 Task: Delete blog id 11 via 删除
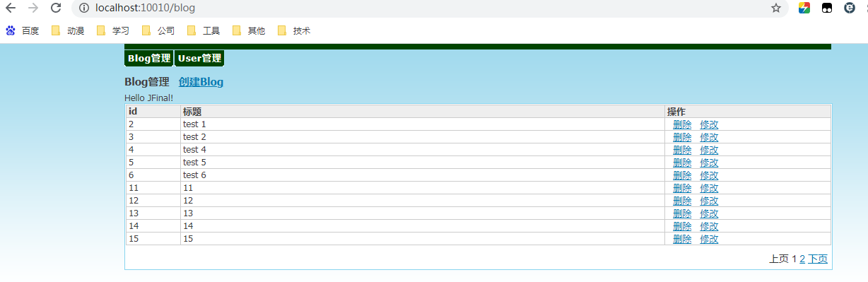pyautogui.click(x=682, y=188)
